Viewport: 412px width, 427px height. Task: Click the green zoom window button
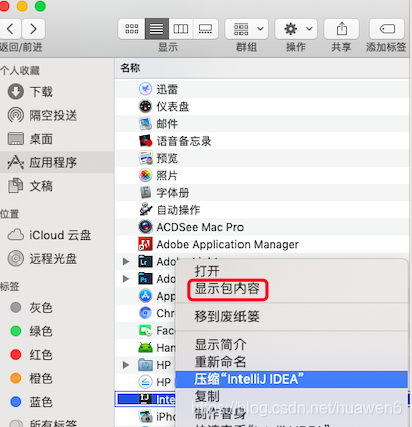click(x=40, y=6)
